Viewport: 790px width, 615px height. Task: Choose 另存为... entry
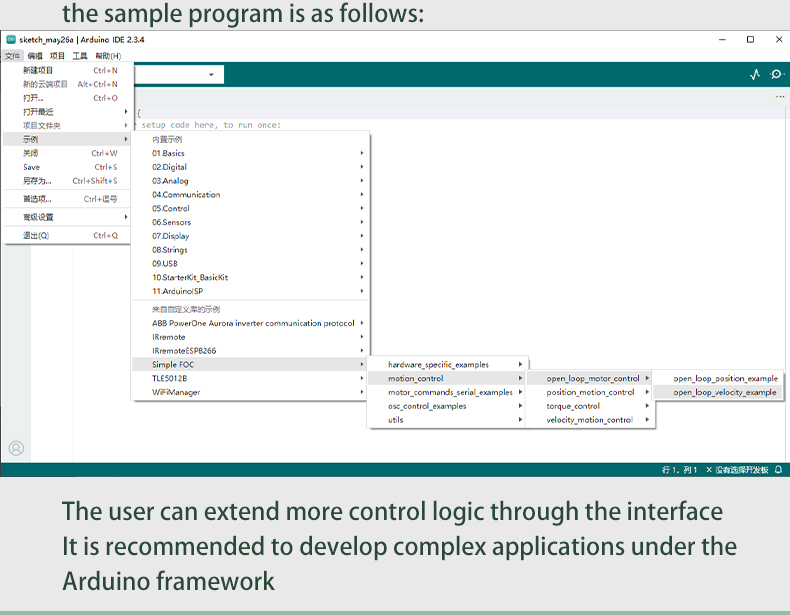click(x=67, y=181)
